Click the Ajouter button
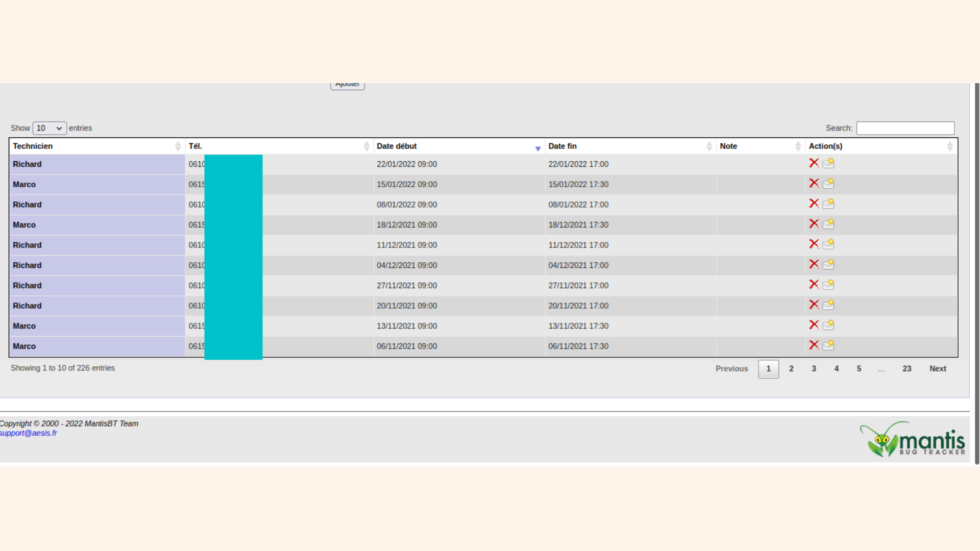Screen dimensions: 980x551 [x=347, y=85]
